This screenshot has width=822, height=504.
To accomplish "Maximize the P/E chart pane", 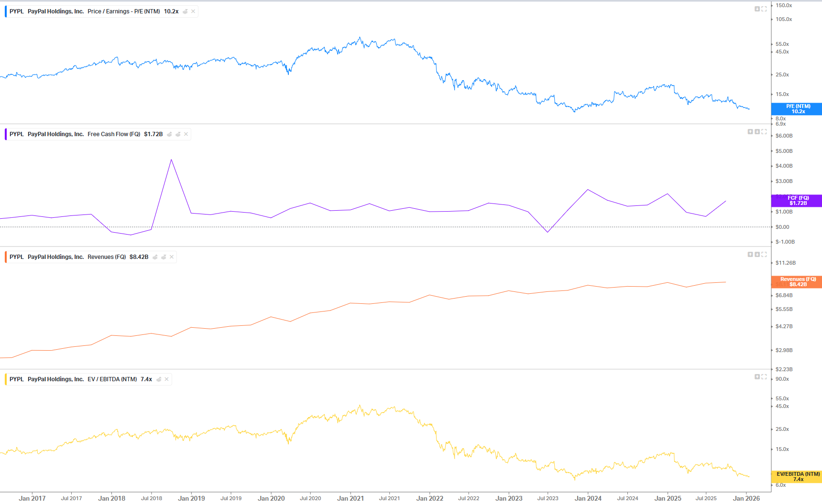I will tap(764, 9).
